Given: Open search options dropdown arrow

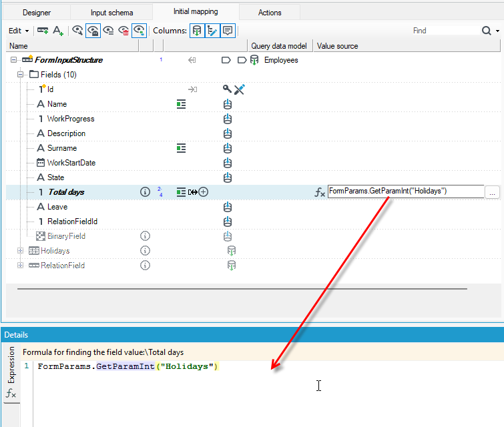Looking at the screenshot, I should pyautogui.click(x=497, y=31).
